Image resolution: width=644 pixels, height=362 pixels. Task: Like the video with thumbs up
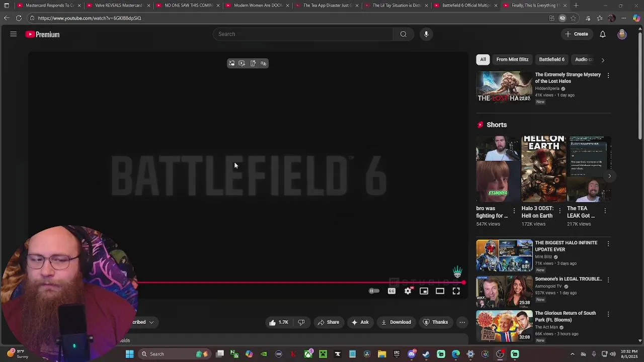point(278,322)
